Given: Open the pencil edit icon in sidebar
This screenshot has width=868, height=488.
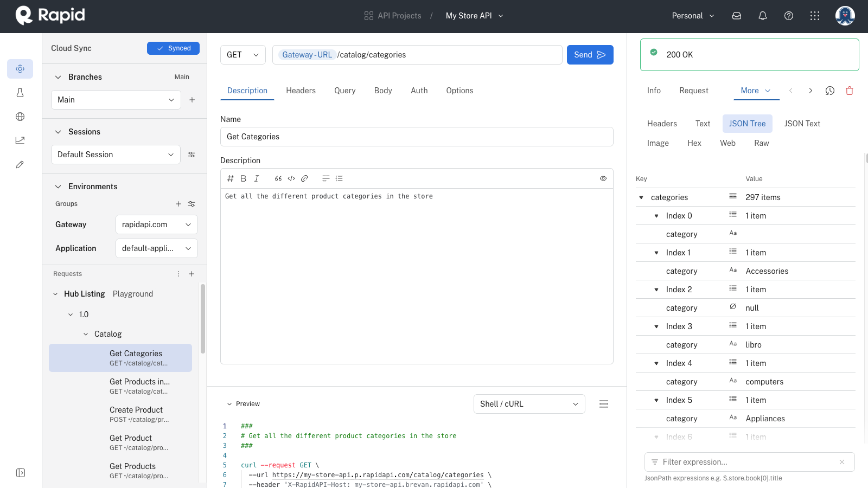Looking at the screenshot, I should 20,164.
